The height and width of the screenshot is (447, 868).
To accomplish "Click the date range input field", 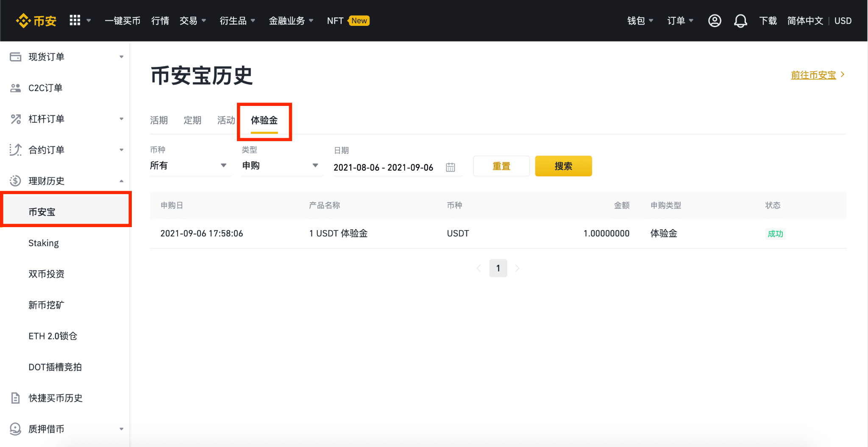I will 398,167.
